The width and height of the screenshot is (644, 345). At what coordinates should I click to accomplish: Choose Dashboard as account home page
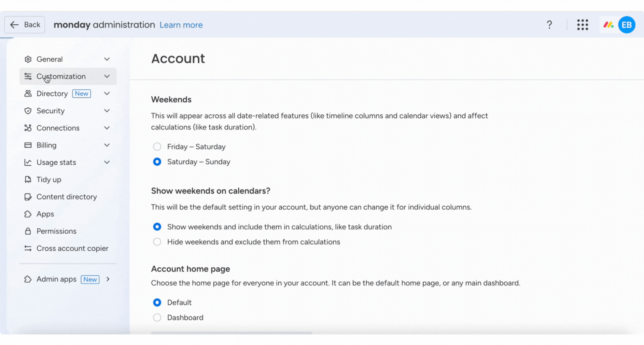pyautogui.click(x=157, y=318)
